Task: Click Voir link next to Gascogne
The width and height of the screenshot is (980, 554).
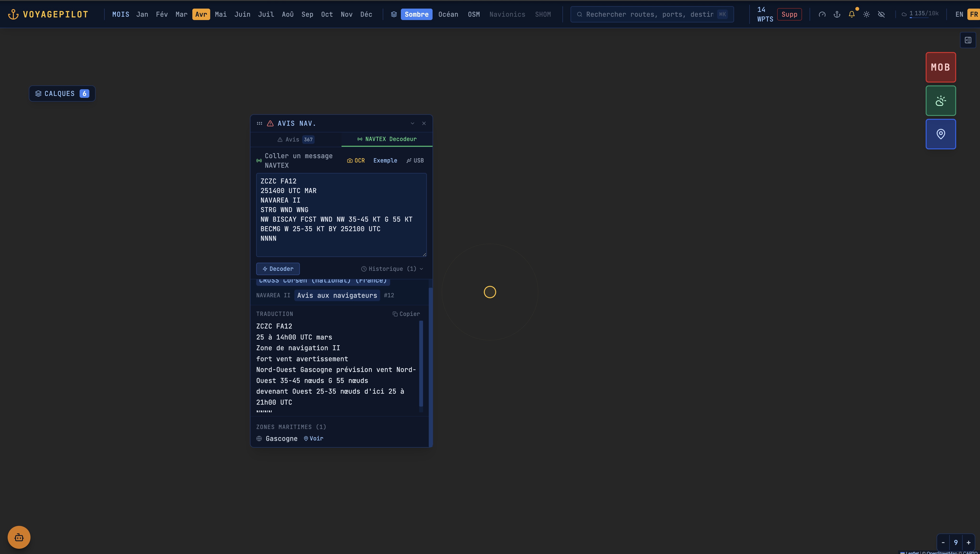Action: tap(313, 439)
